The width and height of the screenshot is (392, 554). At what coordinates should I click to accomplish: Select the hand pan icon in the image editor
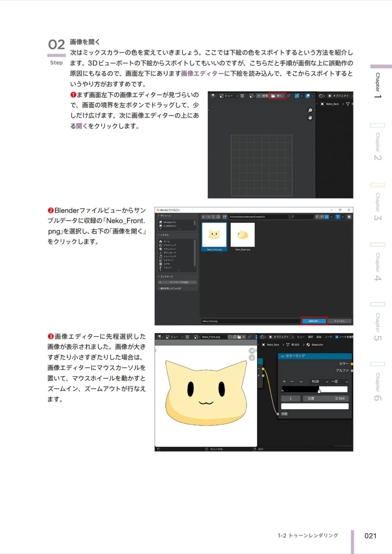(310, 117)
